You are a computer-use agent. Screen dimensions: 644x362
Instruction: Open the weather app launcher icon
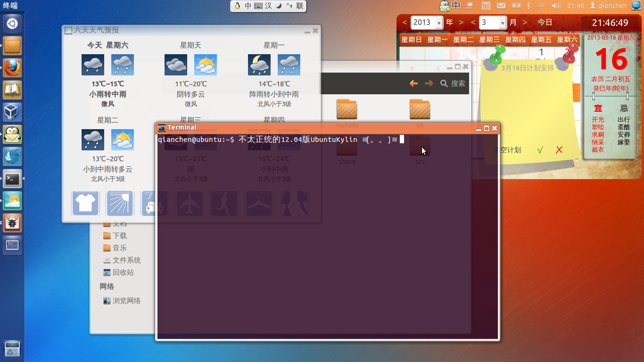pyautogui.click(x=12, y=201)
